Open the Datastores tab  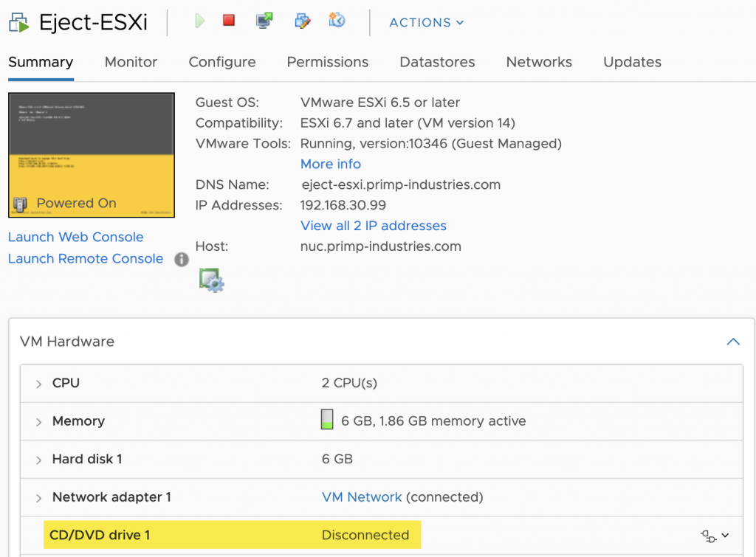click(437, 62)
